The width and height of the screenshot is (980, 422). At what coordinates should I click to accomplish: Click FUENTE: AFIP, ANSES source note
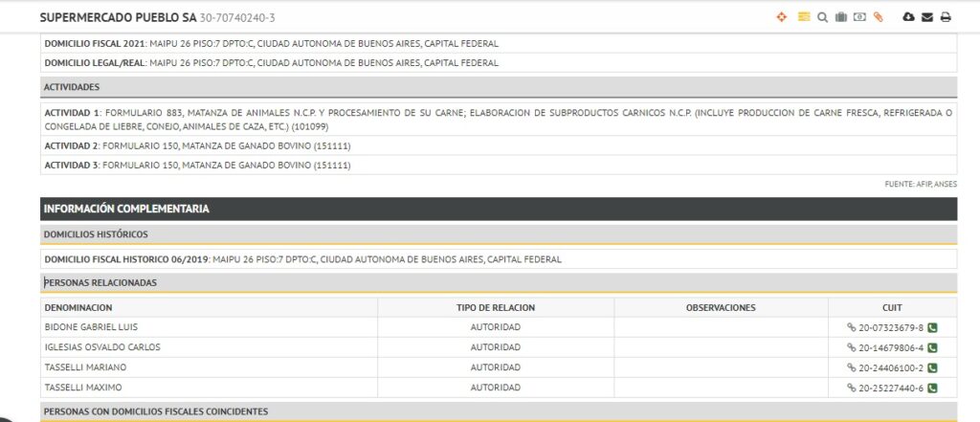tap(921, 185)
